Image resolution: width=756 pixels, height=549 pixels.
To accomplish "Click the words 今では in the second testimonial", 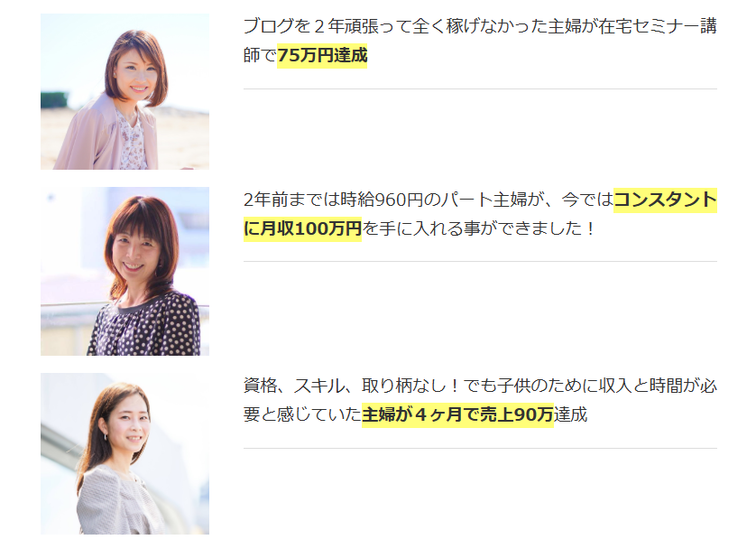I will click(x=587, y=200).
